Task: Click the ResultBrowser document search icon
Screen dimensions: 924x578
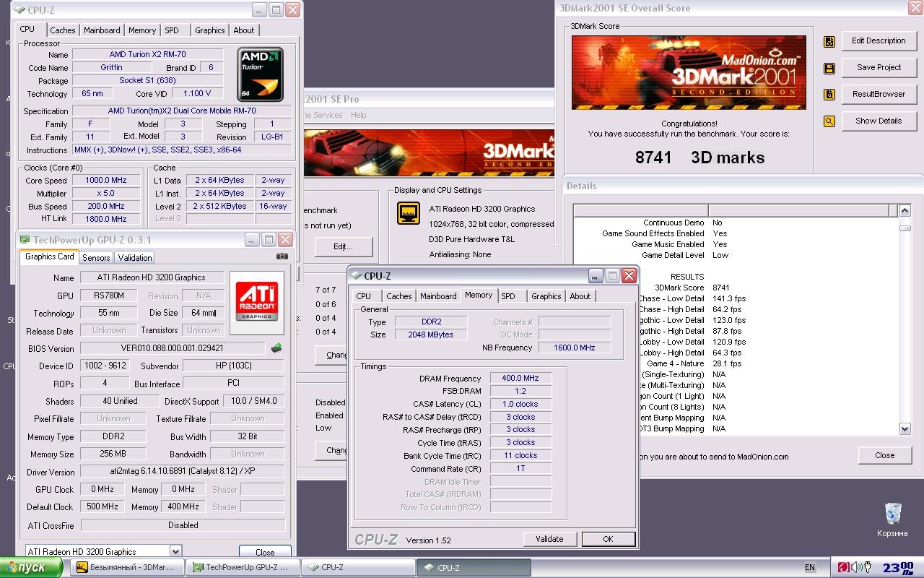Action: pyautogui.click(x=829, y=95)
